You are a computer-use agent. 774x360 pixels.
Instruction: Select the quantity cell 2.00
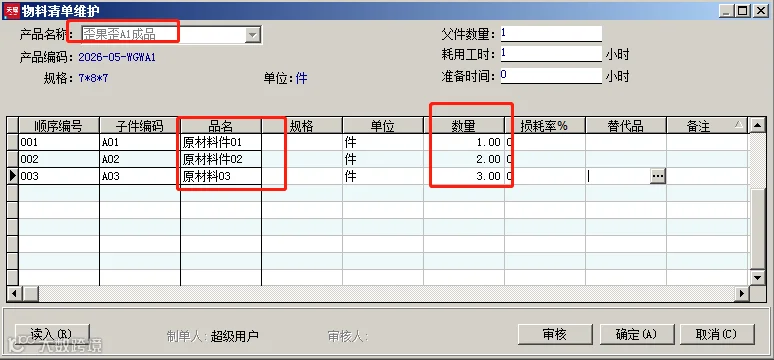[464, 160]
